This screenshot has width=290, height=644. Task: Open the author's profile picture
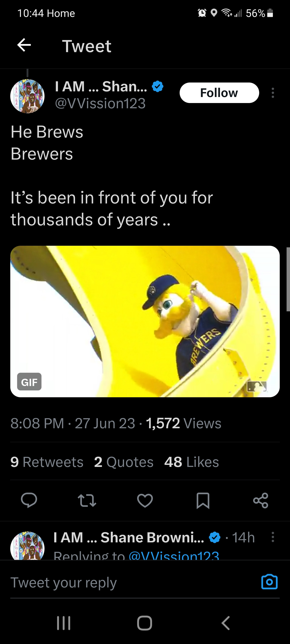click(27, 96)
